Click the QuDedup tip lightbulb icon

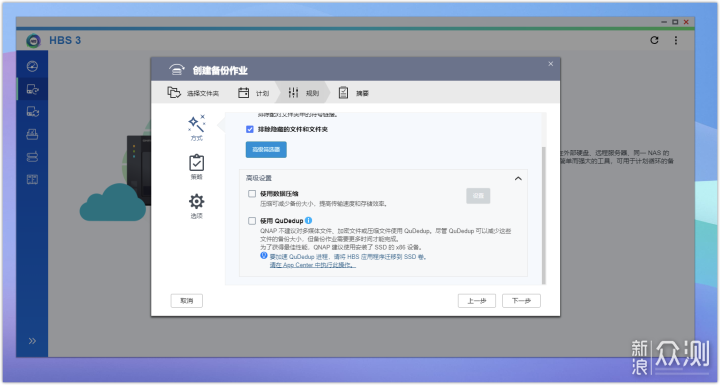(x=264, y=255)
